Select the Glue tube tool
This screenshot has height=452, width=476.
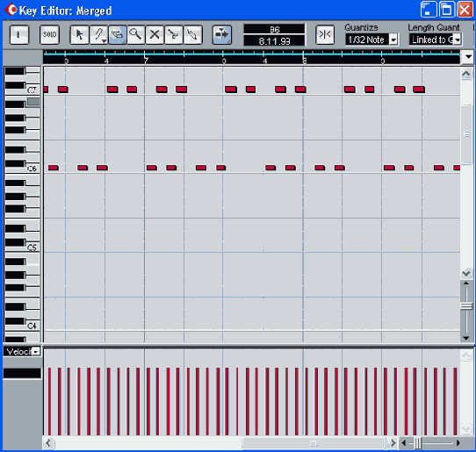pyautogui.click(x=192, y=34)
